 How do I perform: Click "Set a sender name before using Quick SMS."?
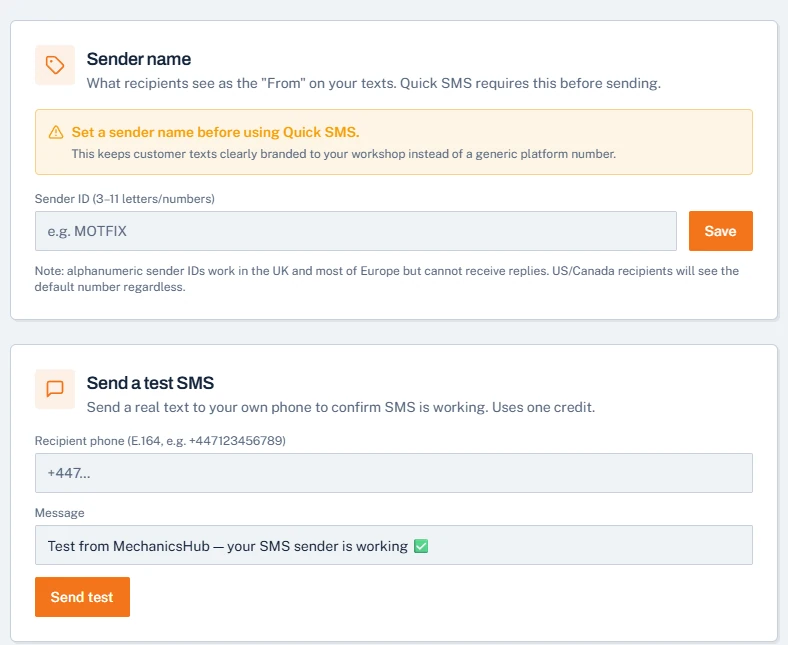(215, 132)
